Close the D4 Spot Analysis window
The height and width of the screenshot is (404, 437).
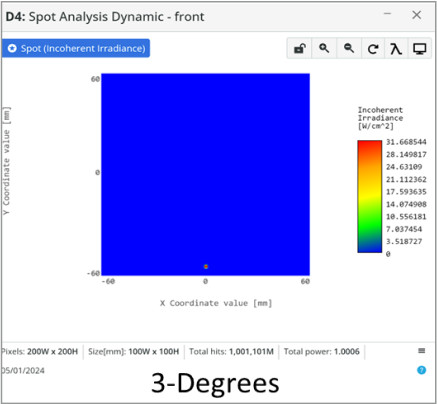tap(417, 15)
